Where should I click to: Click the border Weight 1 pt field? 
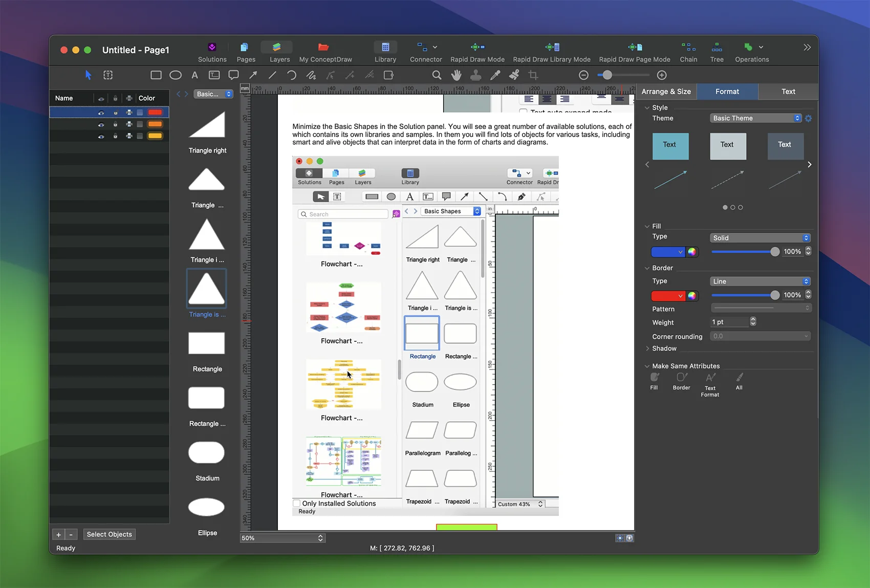coord(729,322)
